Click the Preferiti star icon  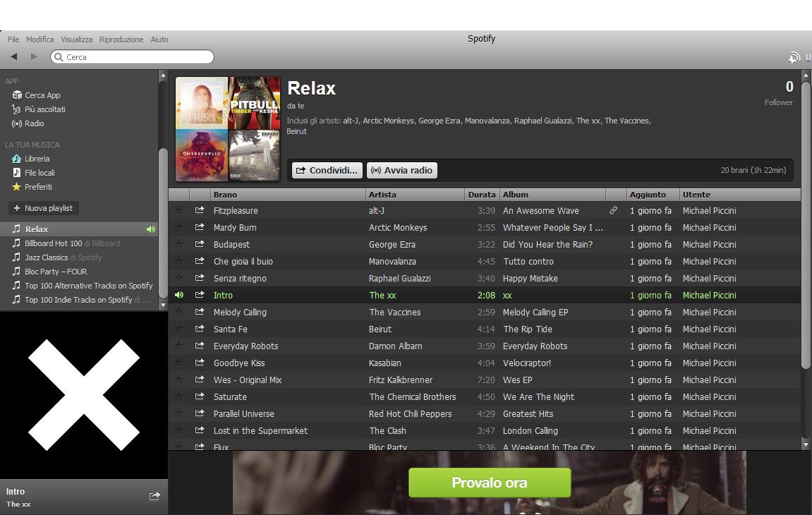click(16, 186)
